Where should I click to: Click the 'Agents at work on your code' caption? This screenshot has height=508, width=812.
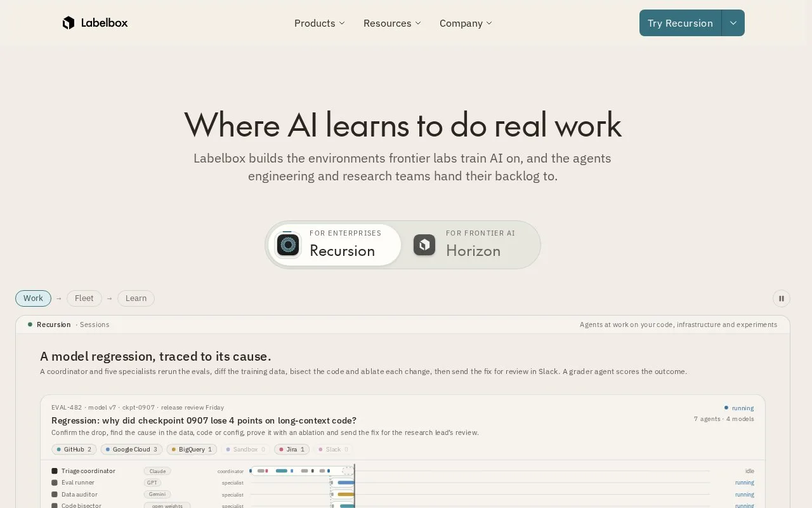(x=678, y=324)
